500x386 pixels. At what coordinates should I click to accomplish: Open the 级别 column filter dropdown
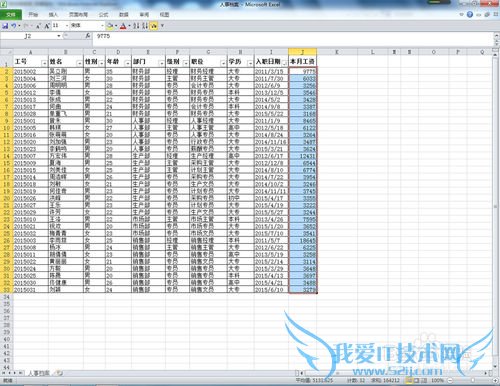(185, 63)
